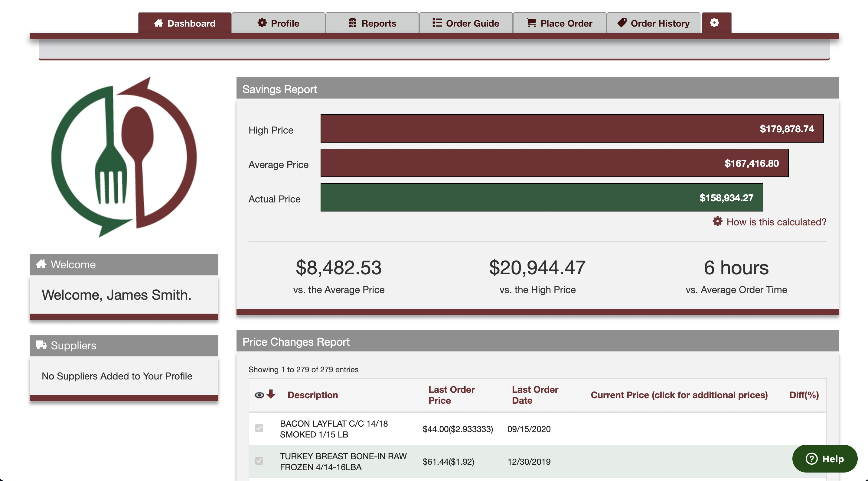Sort table by Description column
The width and height of the screenshot is (868, 481).
312,395
